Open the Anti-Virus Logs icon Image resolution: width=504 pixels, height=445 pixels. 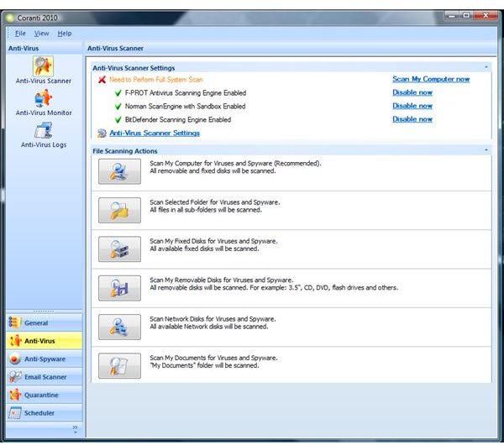click(x=43, y=130)
